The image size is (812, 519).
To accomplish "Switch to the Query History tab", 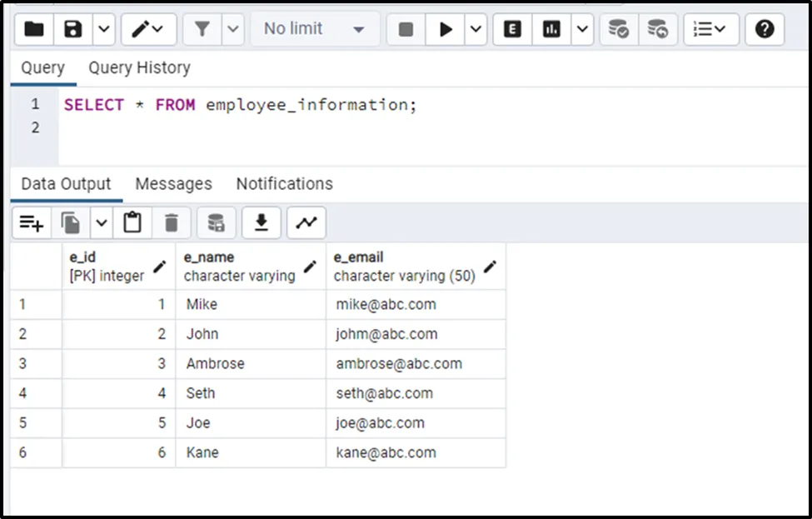I will [x=139, y=67].
